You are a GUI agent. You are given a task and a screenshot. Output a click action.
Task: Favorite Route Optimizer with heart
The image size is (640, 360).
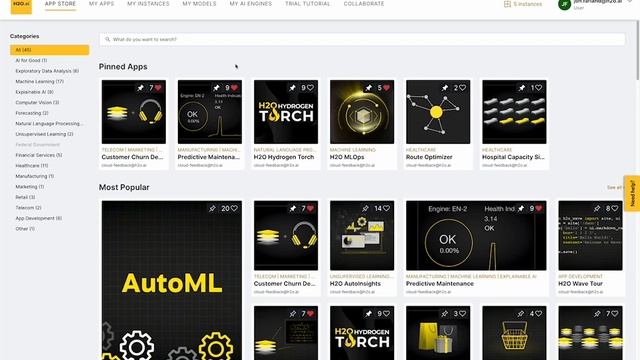coord(462,88)
